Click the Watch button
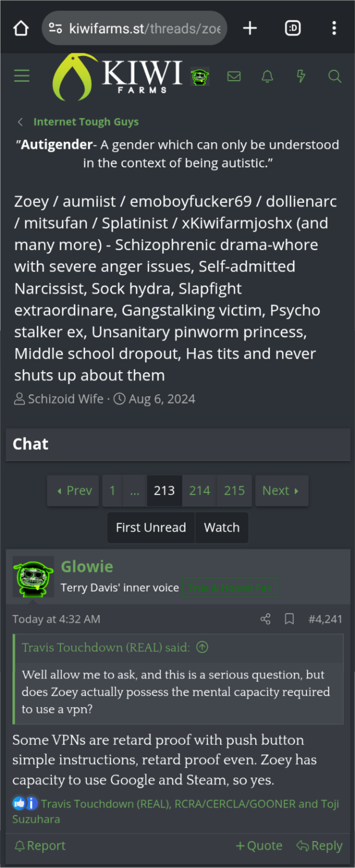This screenshot has height=868, width=355. coord(222,528)
